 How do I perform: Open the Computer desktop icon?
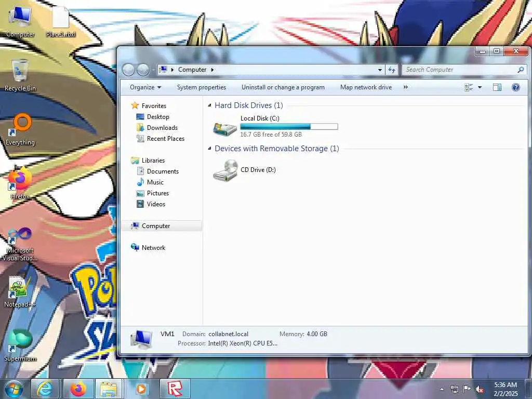20,22
